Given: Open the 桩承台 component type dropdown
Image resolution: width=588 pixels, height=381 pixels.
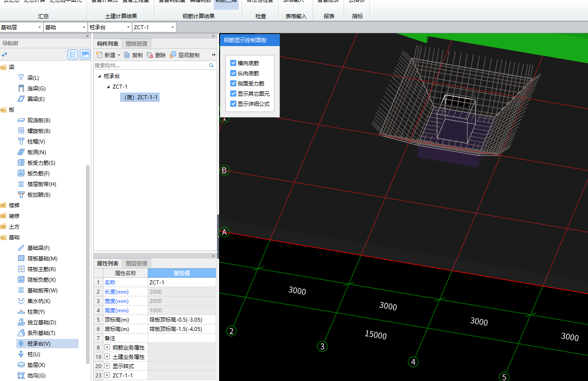Looking at the screenshot, I should coord(128,27).
